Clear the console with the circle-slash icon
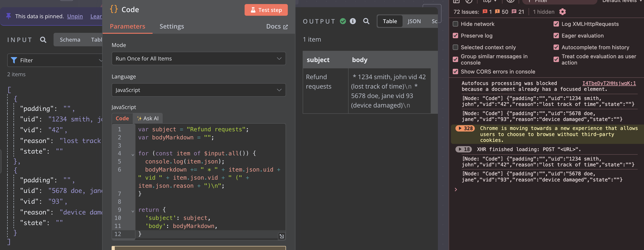644x250 pixels. tap(468, 1)
